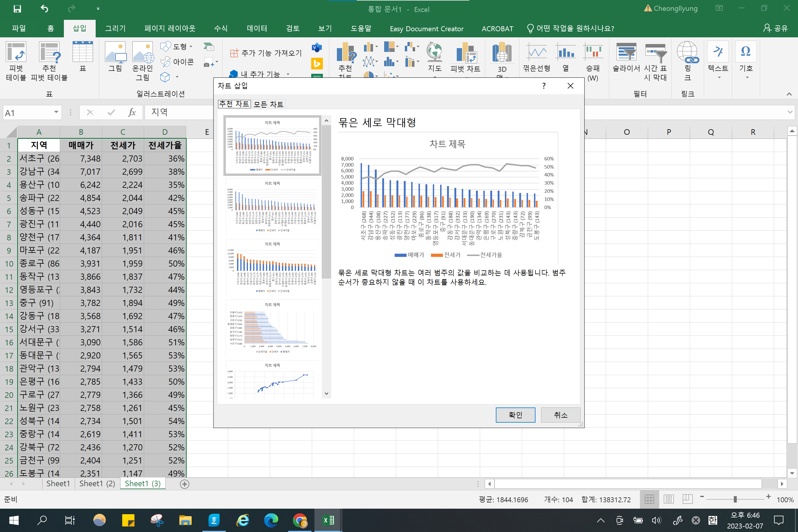Switch to the All Charts (모든 차트) tab
798x532 pixels.
coord(268,104)
